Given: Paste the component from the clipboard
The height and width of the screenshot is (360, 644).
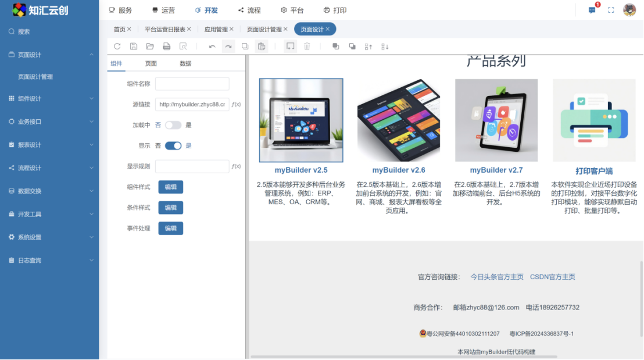Looking at the screenshot, I should pos(262,47).
